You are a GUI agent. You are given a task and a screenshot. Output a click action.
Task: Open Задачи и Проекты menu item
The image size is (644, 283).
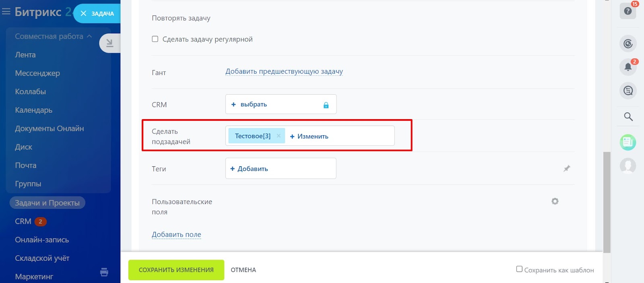tap(47, 203)
